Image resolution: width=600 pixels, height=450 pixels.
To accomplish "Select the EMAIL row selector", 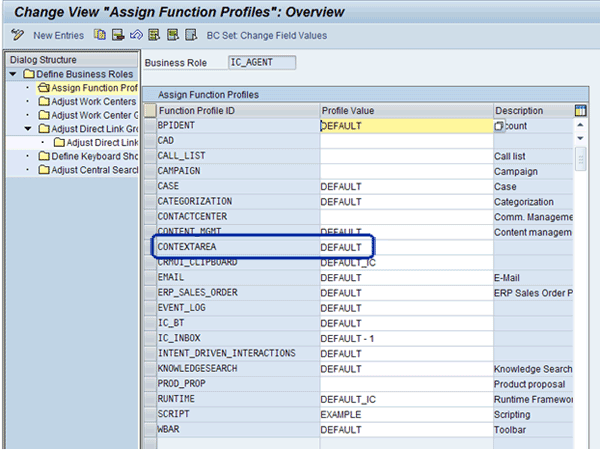I will click(x=150, y=278).
